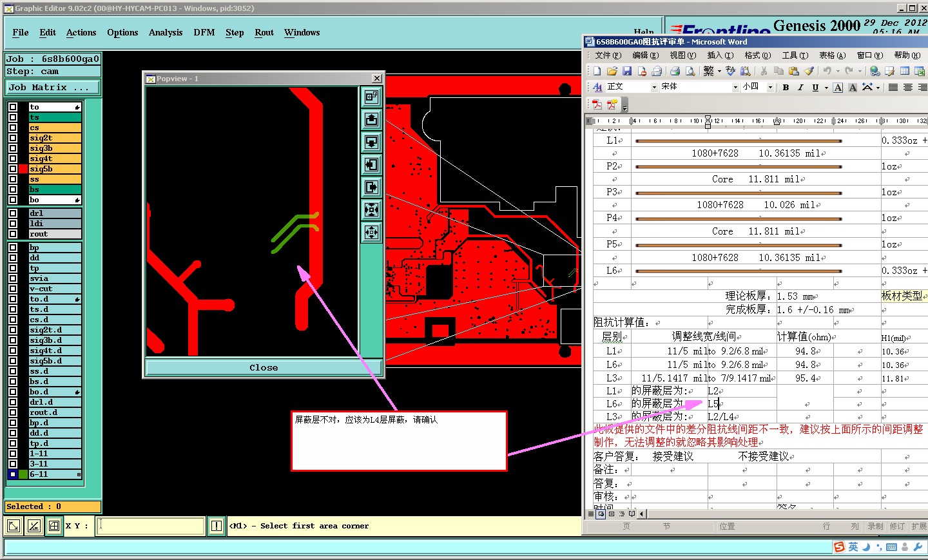Image resolution: width=928 pixels, height=560 pixels.
Task: Open the 格式(O) menu in Word
Action: (758, 55)
